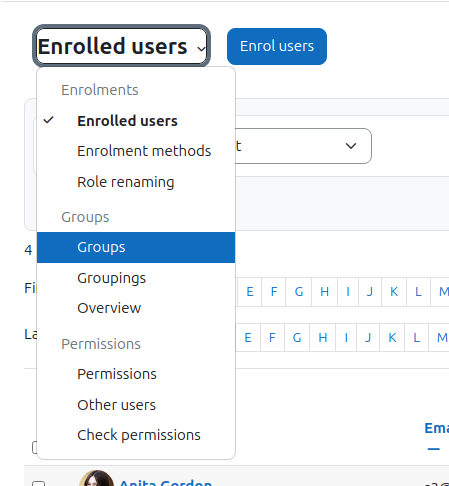Filter first name by letter G
The height and width of the screenshot is (486, 449).
(299, 292)
